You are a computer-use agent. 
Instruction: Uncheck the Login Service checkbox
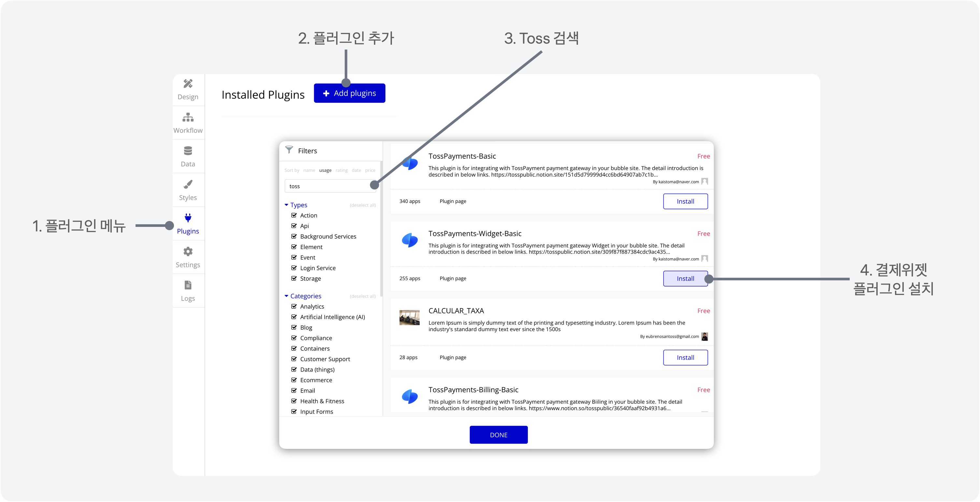pos(294,268)
